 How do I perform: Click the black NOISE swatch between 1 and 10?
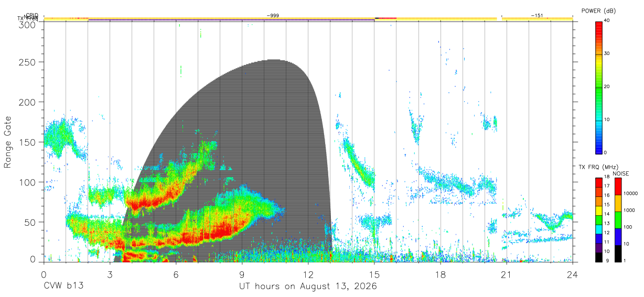pyautogui.click(x=618, y=254)
